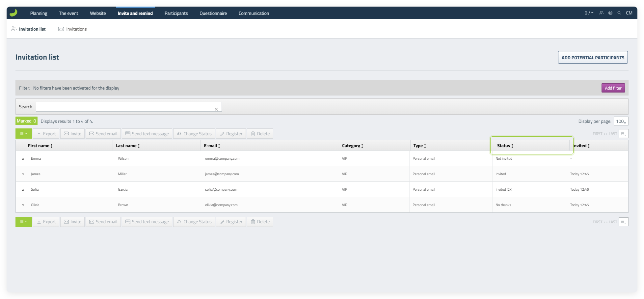Click the top FIRST pagination link
The width and height of the screenshot is (644, 299).
point(597,134)
